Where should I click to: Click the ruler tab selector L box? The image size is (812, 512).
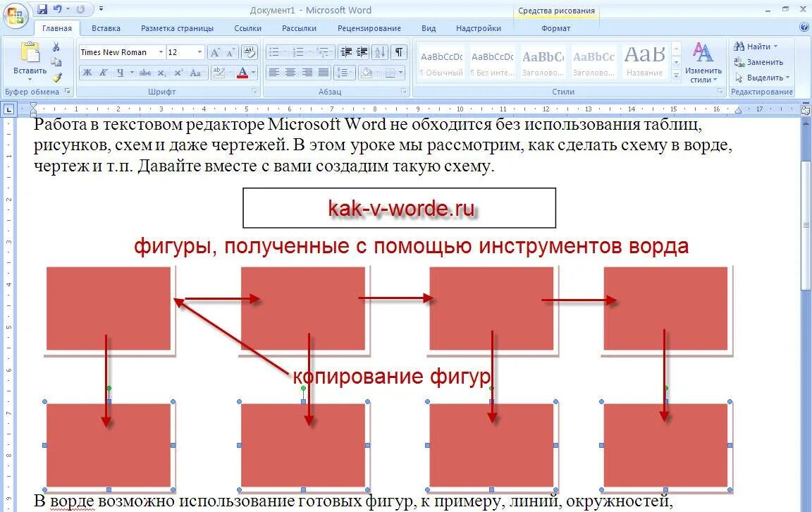(9, 109)
